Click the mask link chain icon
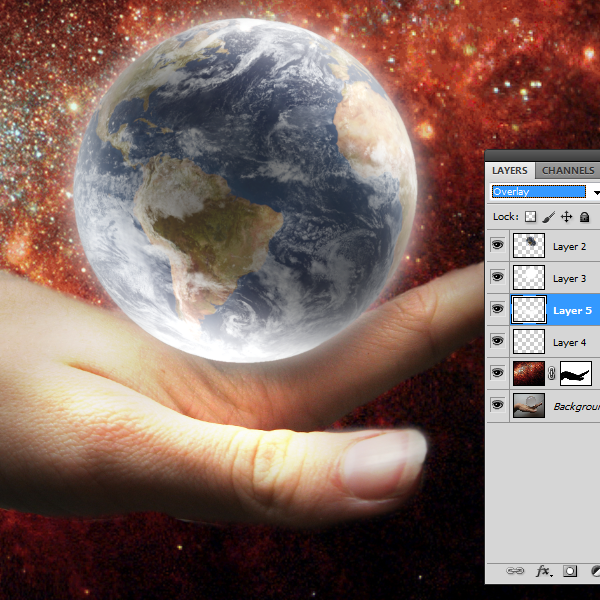This screenshot has width=600, height=600. point(551,373)
